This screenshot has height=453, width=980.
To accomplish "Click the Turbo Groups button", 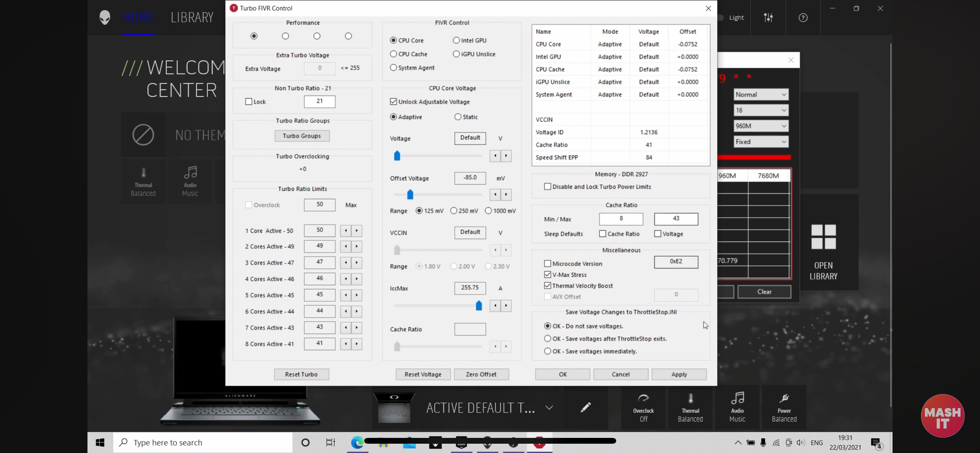I will click(302, 136).
